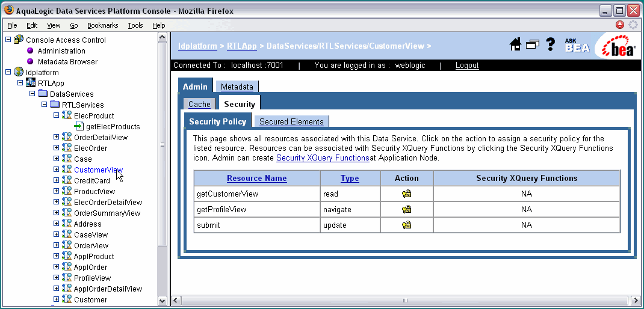This screenshot has width=644, height=309.
Task: Collapse the RTLApp tree node
Action: [20, 83]
